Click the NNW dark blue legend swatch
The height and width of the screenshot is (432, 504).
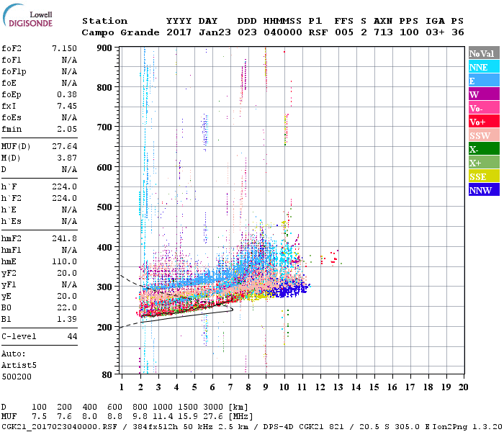[x=483, y=190]
